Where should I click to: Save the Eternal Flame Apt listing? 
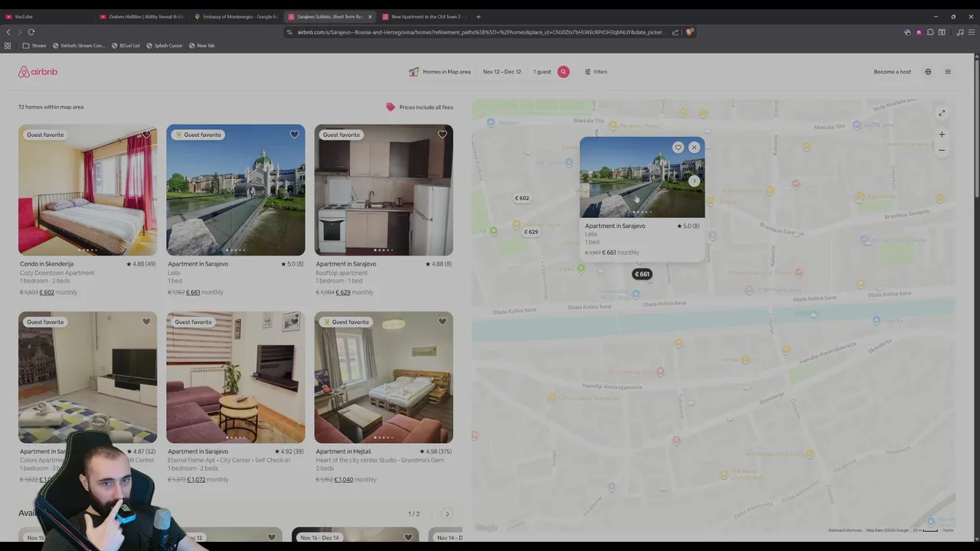294,321
